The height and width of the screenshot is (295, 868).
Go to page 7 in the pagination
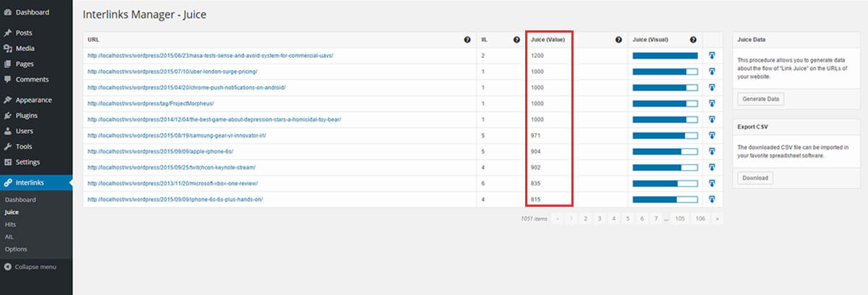click(656, 218)
